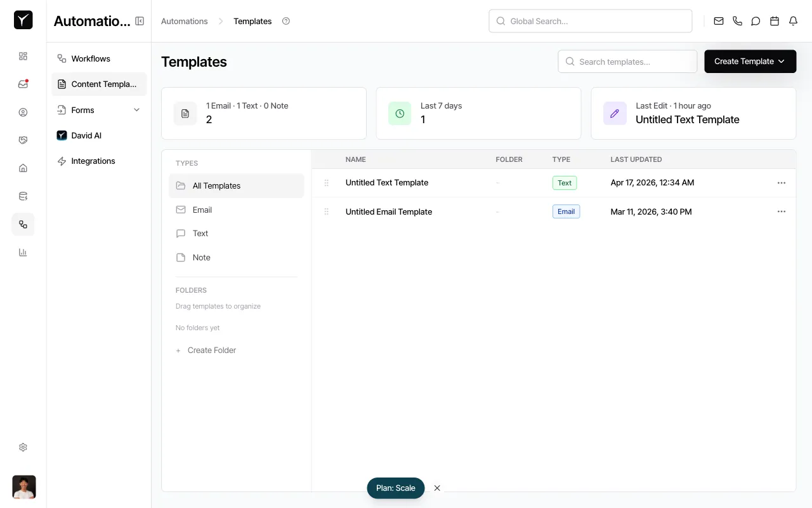This screenshot has width=812, height=508.
Task: Switch to the Text templates filter
Action: click(200, 233)
